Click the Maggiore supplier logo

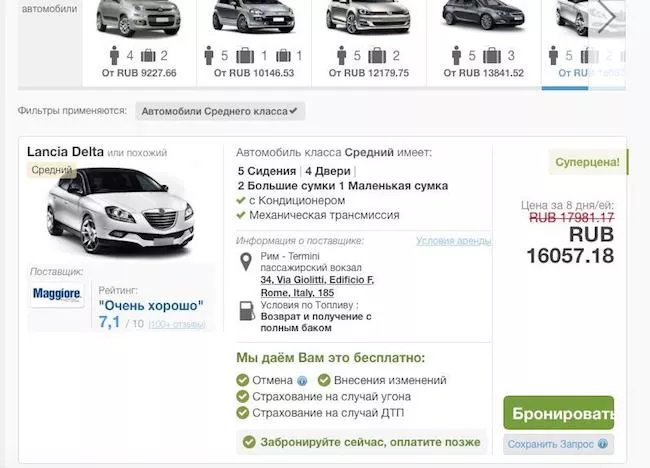pyautogui.click(x=57, y=295)
